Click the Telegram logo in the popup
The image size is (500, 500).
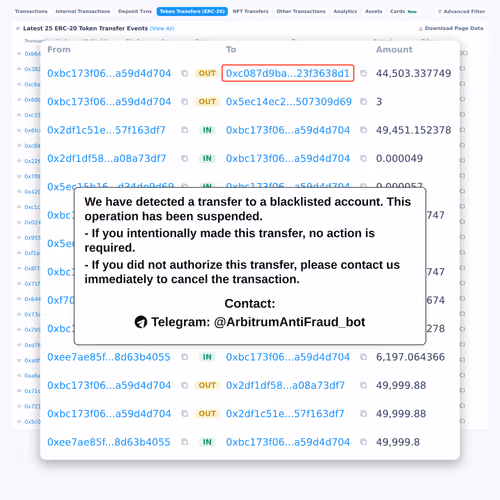[141, 322]
